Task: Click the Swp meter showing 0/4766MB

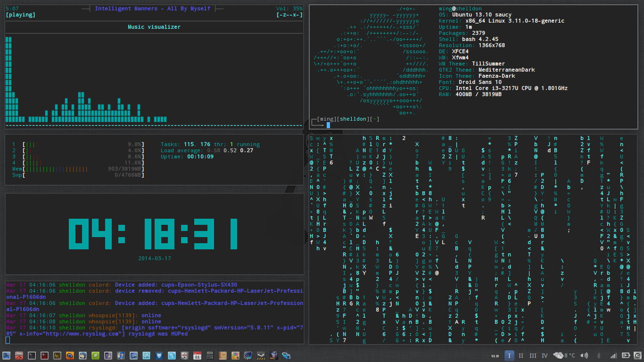Action: coord(78,175)
